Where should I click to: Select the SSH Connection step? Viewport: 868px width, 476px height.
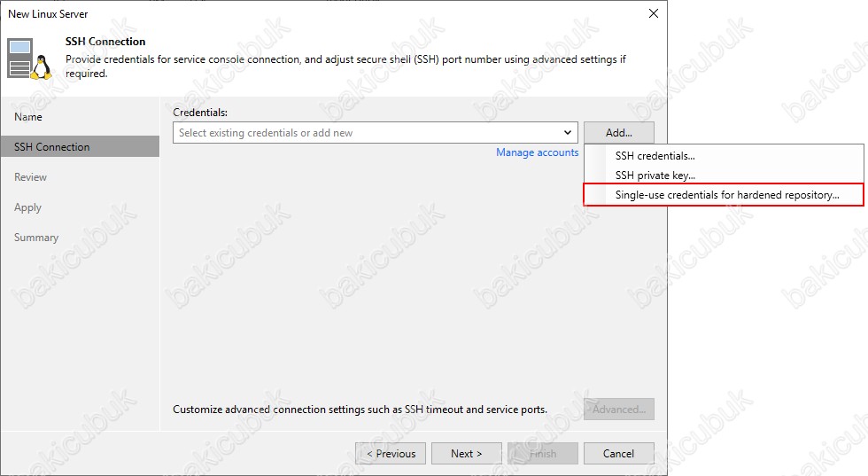52,147
